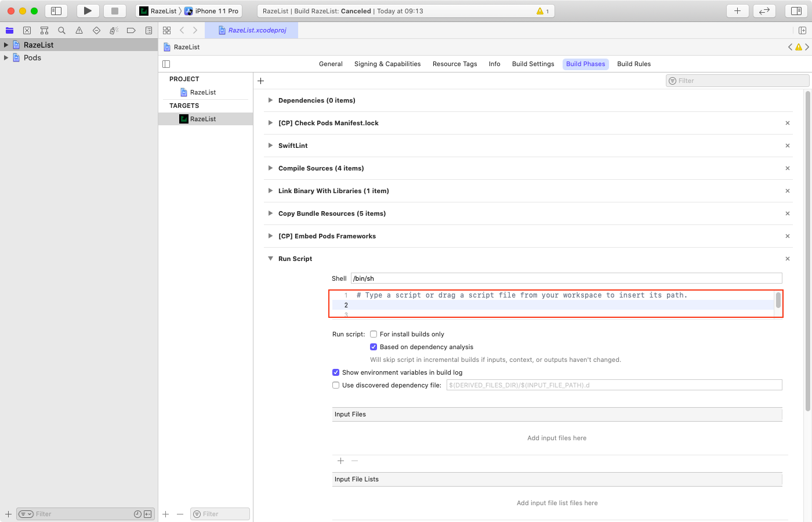
Task: Click the Run build button
Action: [88, 11]
